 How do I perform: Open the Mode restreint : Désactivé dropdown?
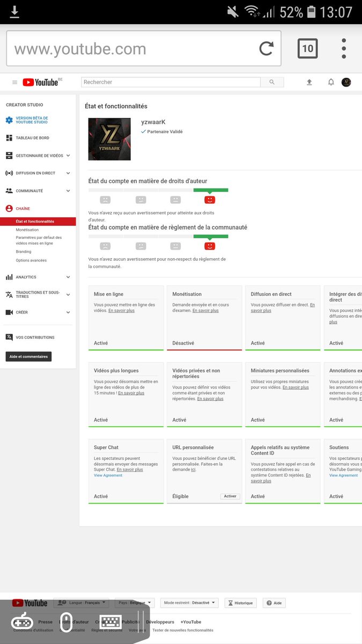189,603
